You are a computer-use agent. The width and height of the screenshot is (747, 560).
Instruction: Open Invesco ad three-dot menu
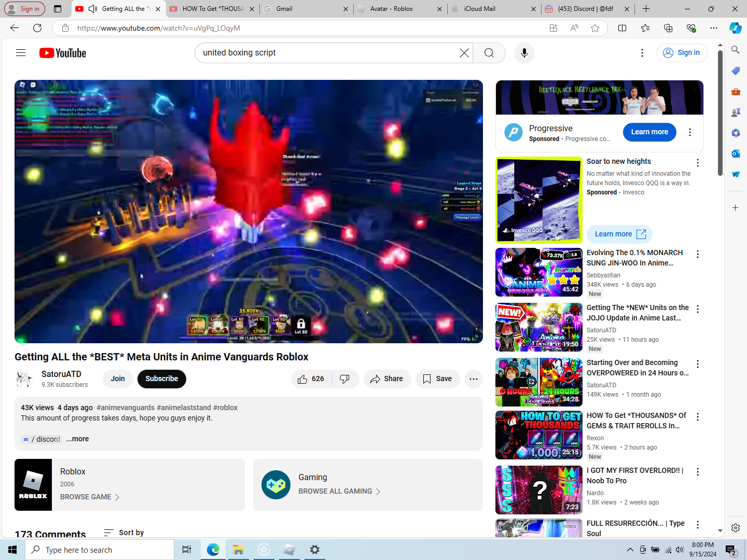[698, 163]
